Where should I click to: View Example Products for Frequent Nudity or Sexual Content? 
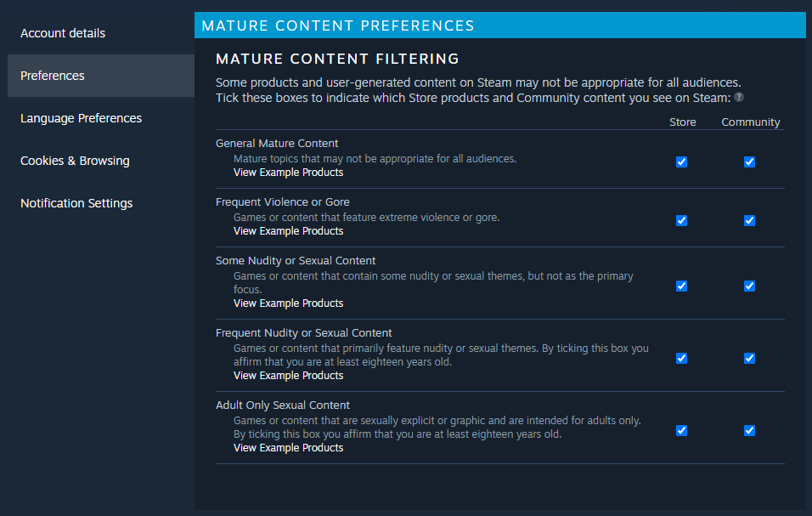pyautogui.click(x=288, y=376)
